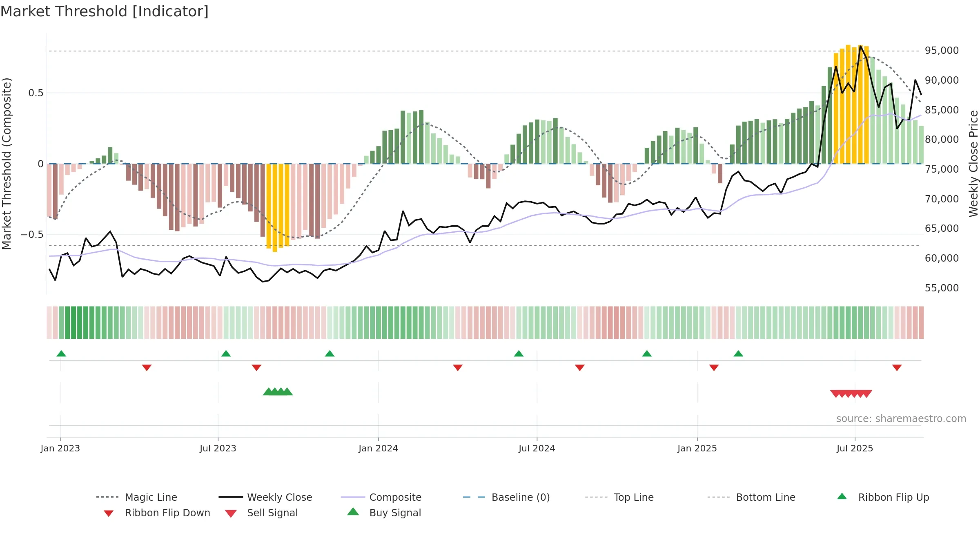The width and height of the screenshot is (980, 551).
Task: Click the 60,000 price axis label
Action: (942, 258)
